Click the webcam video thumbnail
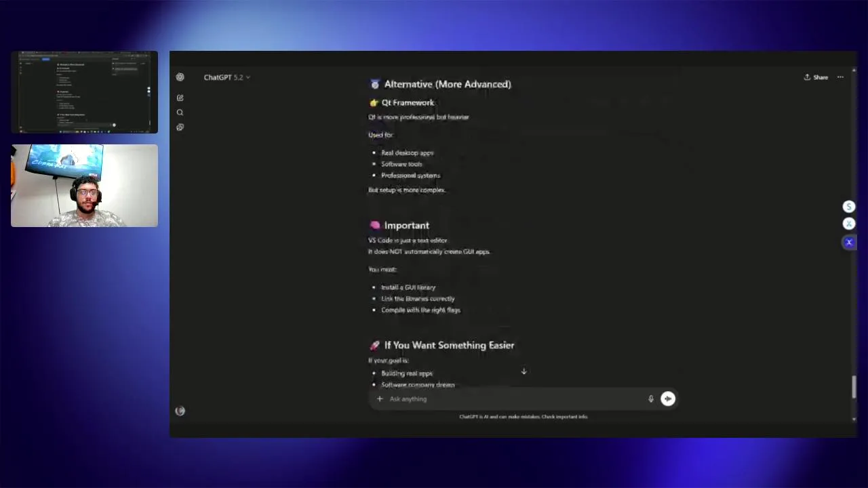 [x=84, y=186]
